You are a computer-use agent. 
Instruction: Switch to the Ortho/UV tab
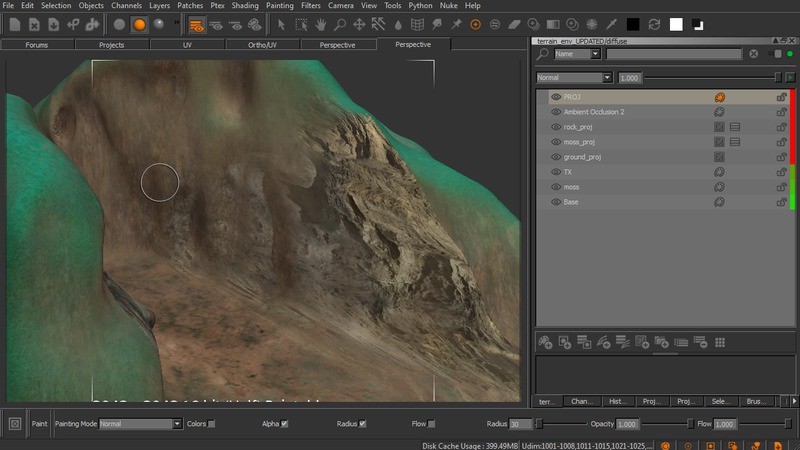point(261,45)
